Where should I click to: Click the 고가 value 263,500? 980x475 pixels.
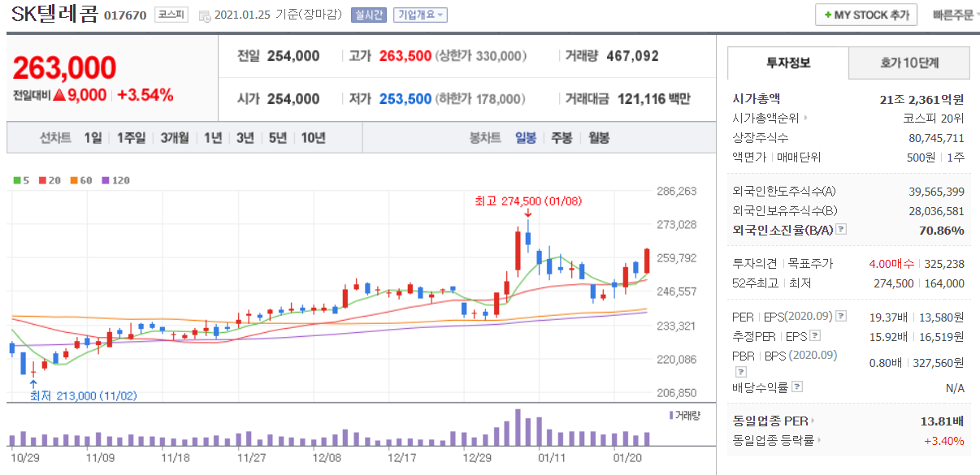coord(405,56)
